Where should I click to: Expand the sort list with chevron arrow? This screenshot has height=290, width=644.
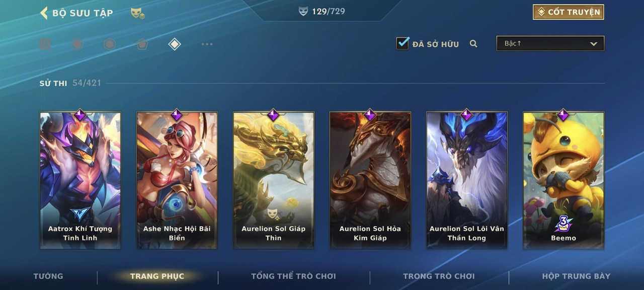[x=594, y=44]
